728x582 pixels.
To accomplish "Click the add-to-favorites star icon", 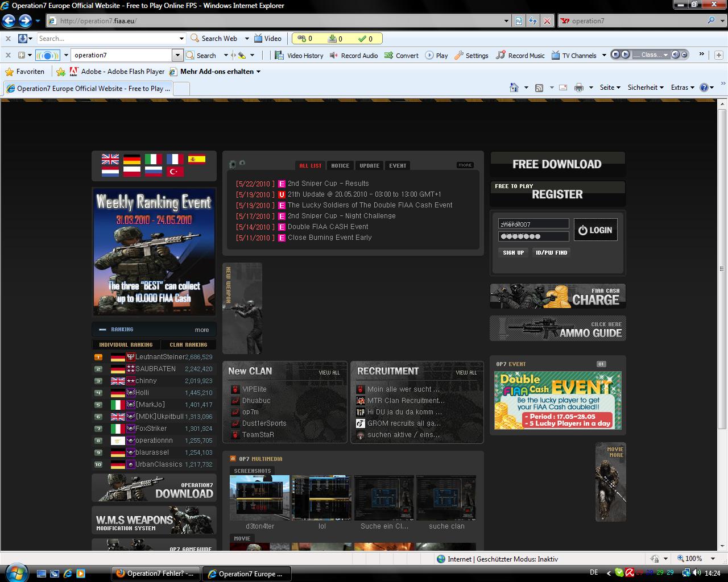I will pos(61,72).
